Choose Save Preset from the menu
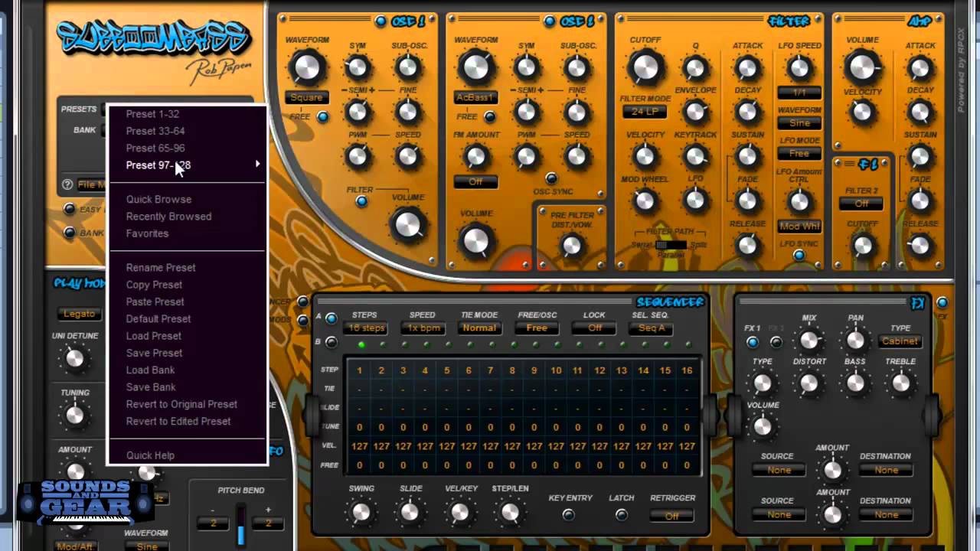The image size is (980, 551). tap(154, 353)
